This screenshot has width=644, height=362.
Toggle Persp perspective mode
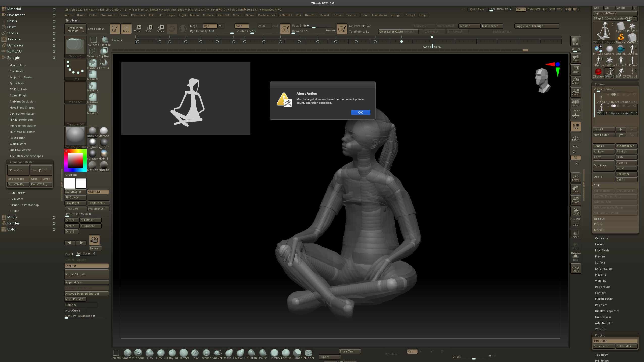(x=575, y=103)
